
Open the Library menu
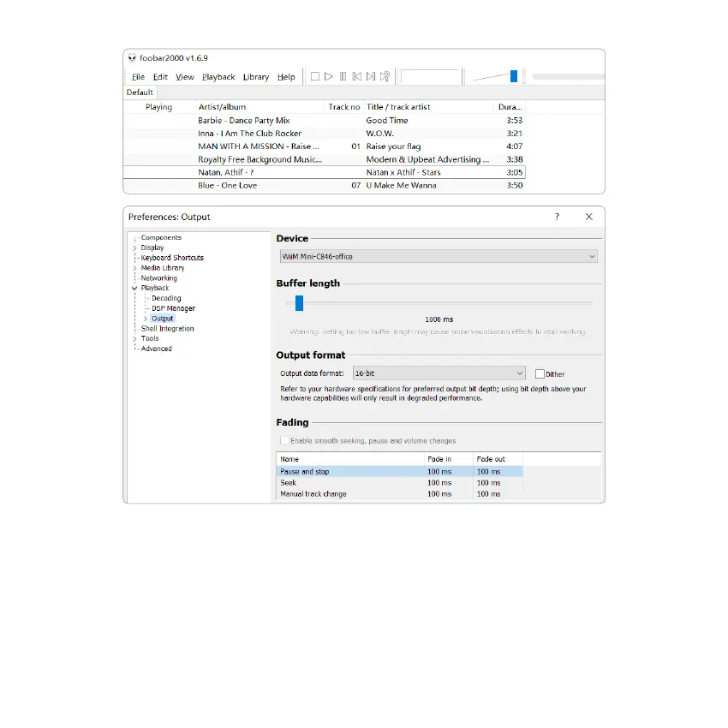pyautogui.click(x=256, y=77)
